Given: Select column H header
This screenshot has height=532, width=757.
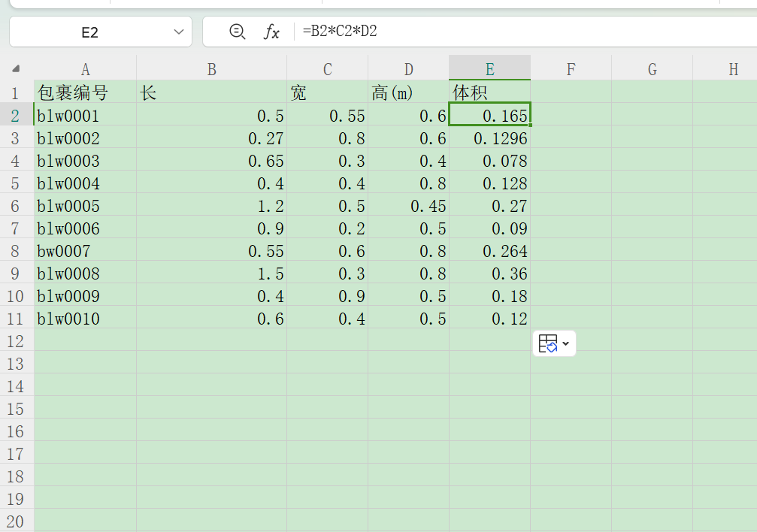Looking at the screenshot, I should pyautogui.click(x=725, y=68).
